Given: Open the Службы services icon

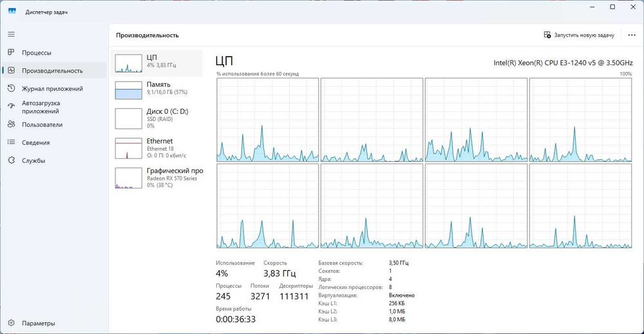Looking at the screenshot, I should [x=11, y=160].
